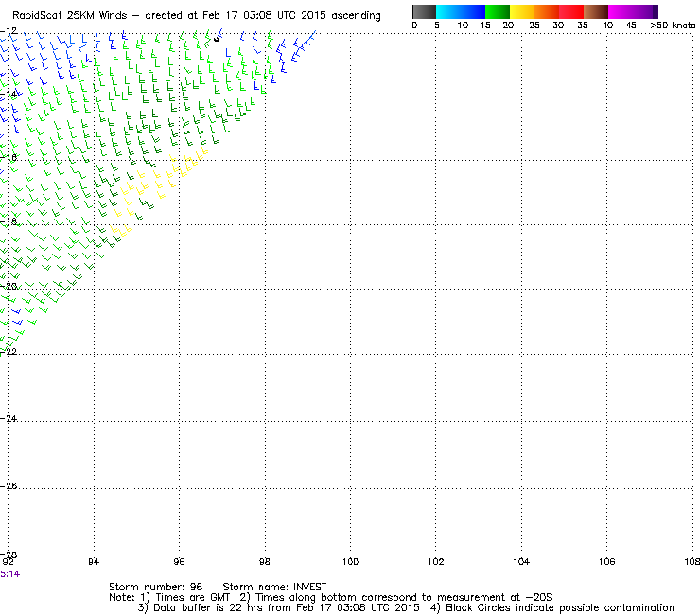Image resolution: width=700 pixels, height=615 pixels.
Task: Click the '-26' latitude axis label
Action: point(9,486)
